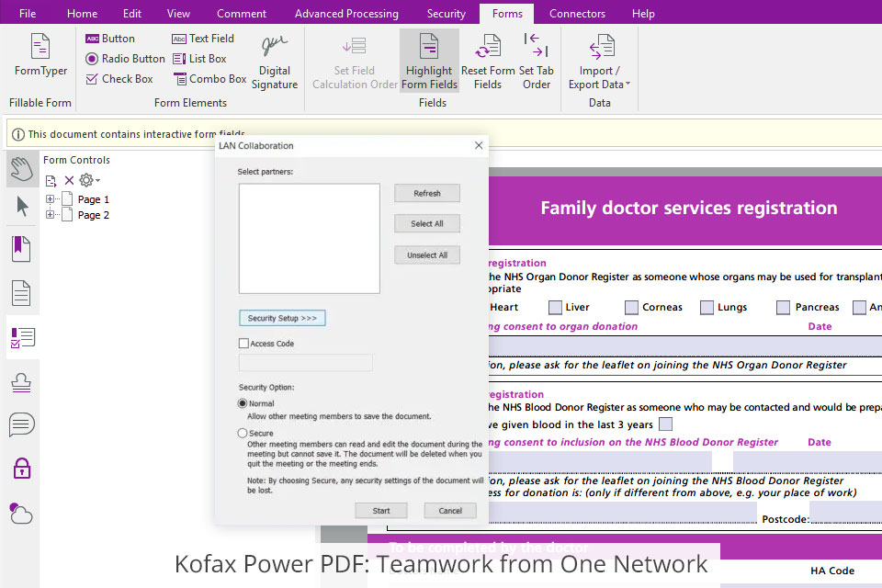Tick the Corneas organ checkbox

pyautogui.click(x=632, y=307)
